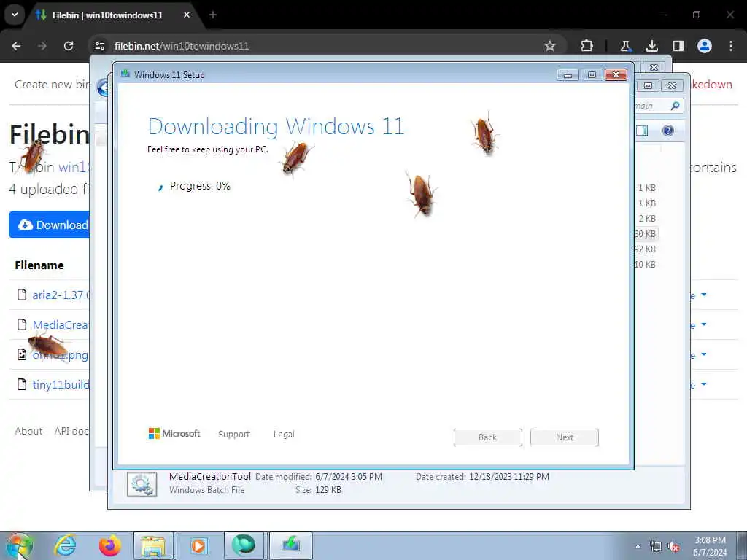Click Legal link in Windows 11 Setup
This screenshot has height=560, width=747.
point(284,435)
